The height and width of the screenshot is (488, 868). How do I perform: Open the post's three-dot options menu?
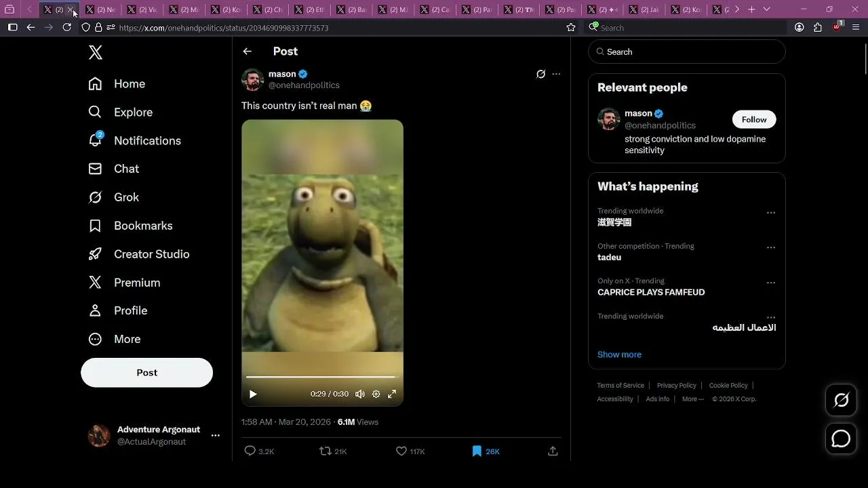[556, 74]
